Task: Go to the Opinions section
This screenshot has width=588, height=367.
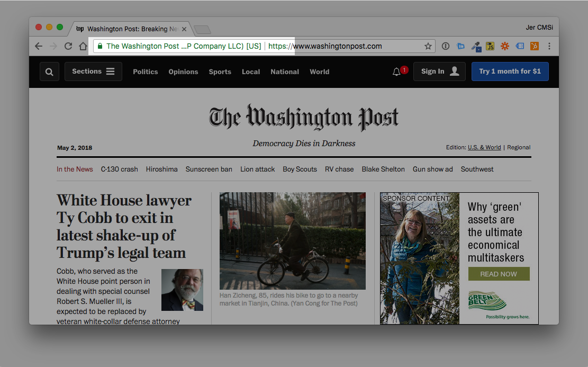Action: [x=183, y=71]
